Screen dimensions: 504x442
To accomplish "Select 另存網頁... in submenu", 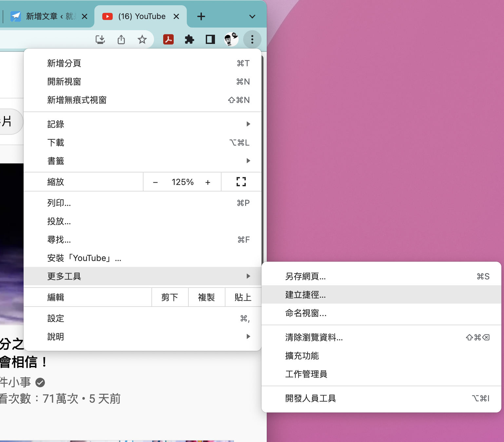I will (x=381, y=276).
